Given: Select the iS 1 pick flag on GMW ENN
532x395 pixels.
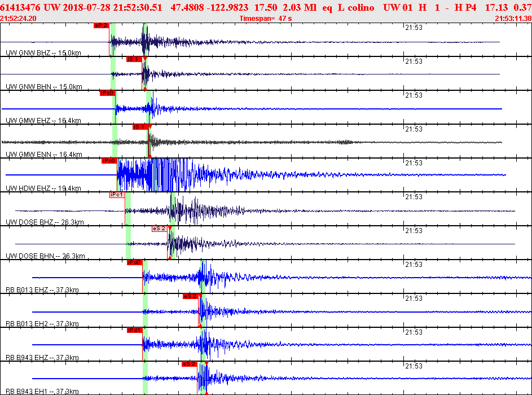Looking at the screenshot, I should tap(140, 128).
